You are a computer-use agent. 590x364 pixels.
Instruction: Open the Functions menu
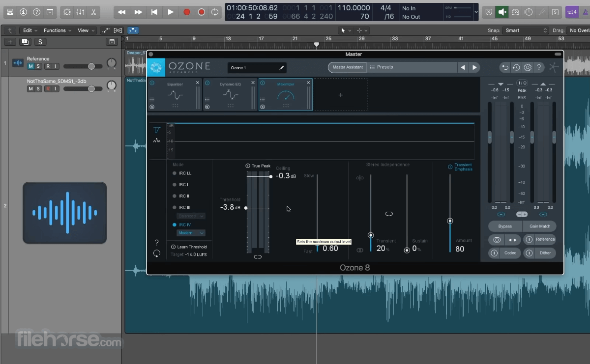(x=58, y=30)
